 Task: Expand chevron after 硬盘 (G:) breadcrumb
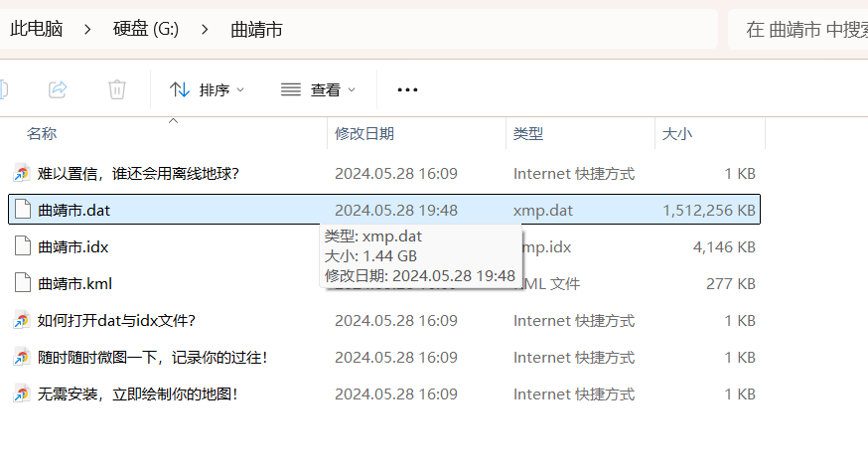click(205, 30)
